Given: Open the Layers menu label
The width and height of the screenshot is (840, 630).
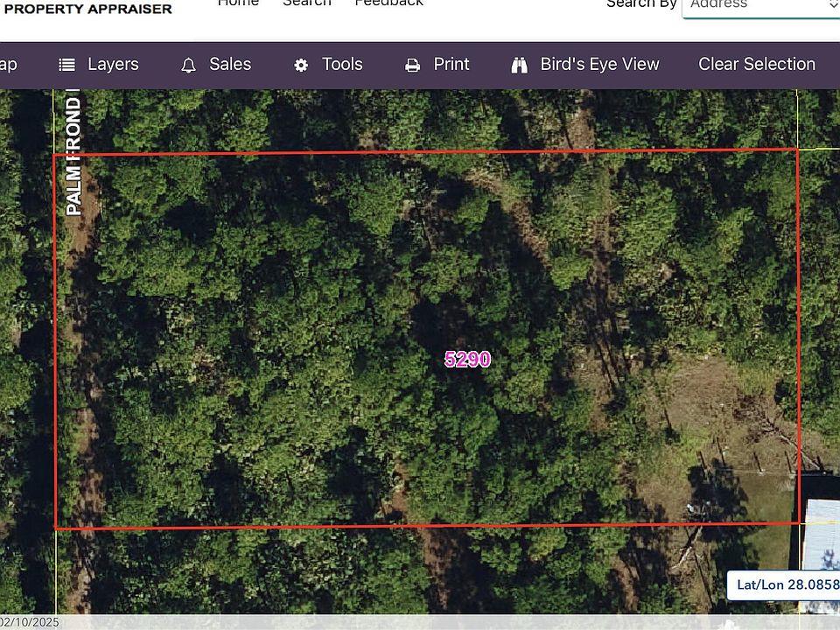Looking at the screenshot, I should (113, 64).
